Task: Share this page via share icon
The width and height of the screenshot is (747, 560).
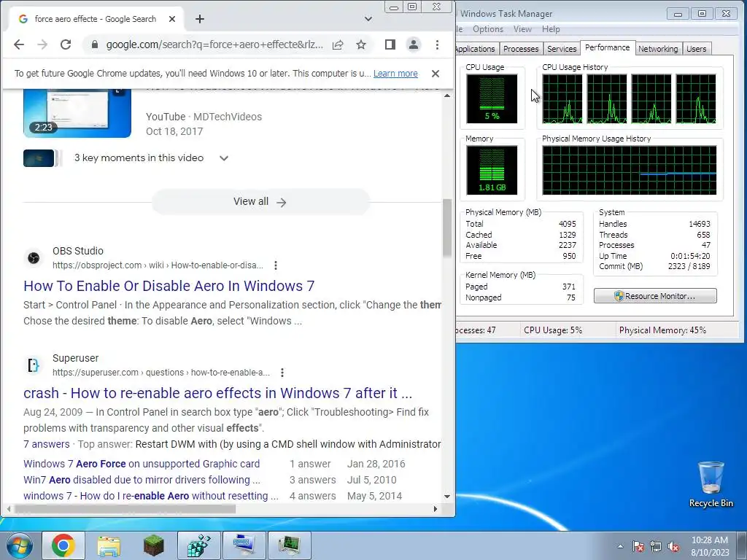Action: (338, 44)
